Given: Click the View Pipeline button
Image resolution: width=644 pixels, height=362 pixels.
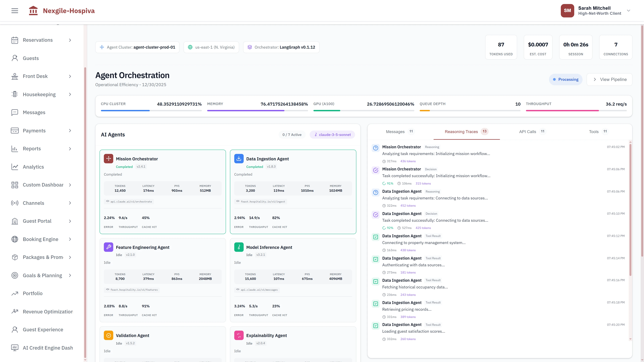Looking at the screenshot, I should pos(609,79).
